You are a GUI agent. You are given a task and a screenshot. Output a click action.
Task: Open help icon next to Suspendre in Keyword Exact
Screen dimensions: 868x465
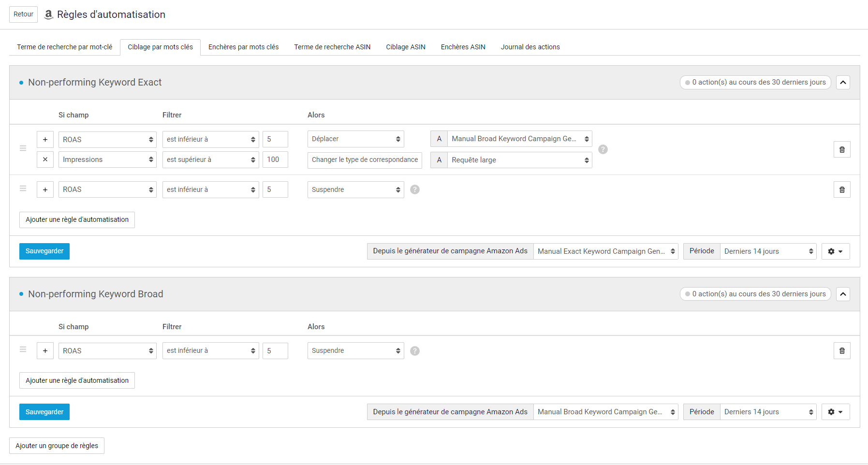click(415, 189)
